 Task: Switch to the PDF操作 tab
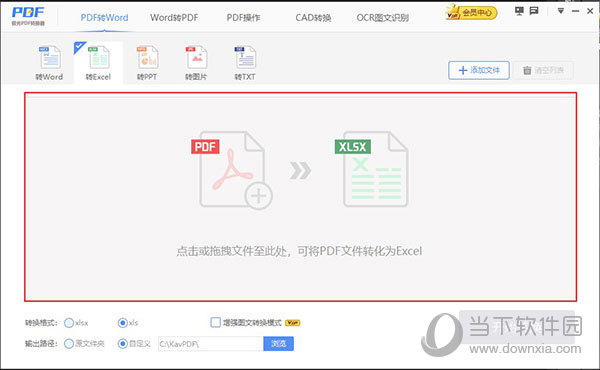[243, 18]
